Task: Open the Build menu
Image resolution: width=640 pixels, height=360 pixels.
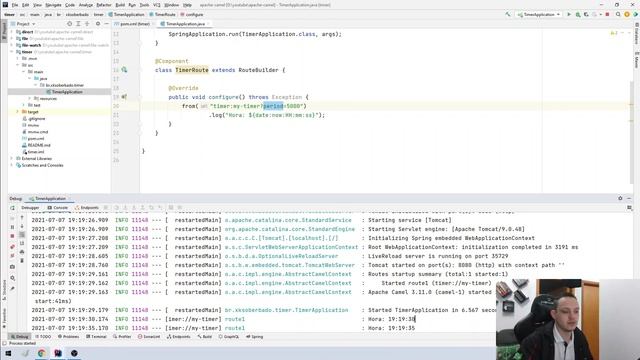Action: pos(120,5)
